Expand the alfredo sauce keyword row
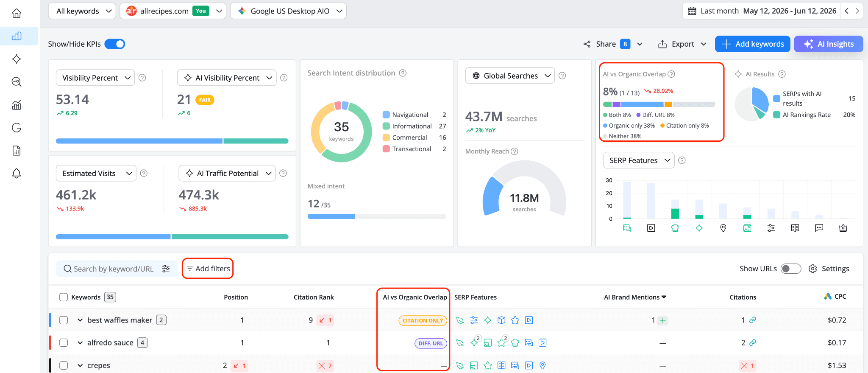The image size is (868, 373). [x=80, y=342]
